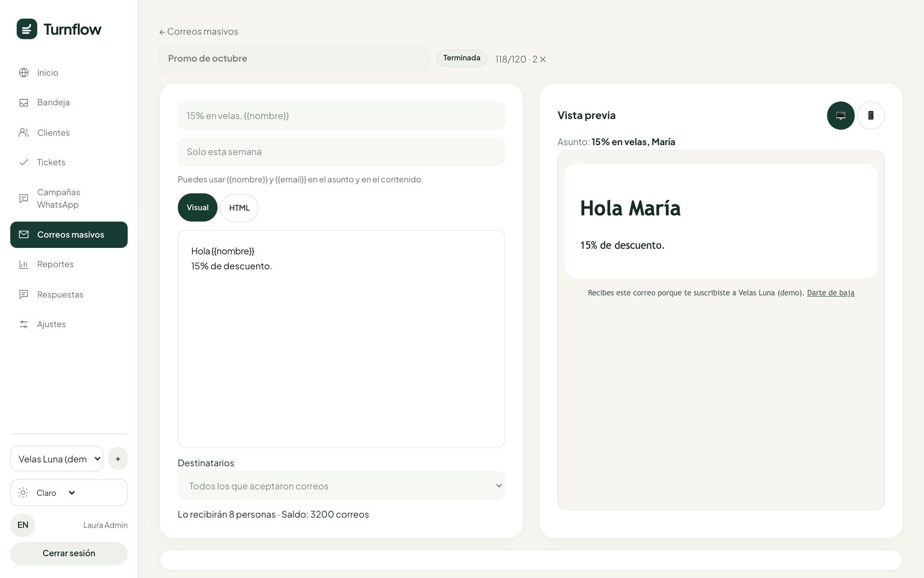Switch preview to mobile view
The width and height of the screenshot is (924, 578).
[x=871, y=116]
